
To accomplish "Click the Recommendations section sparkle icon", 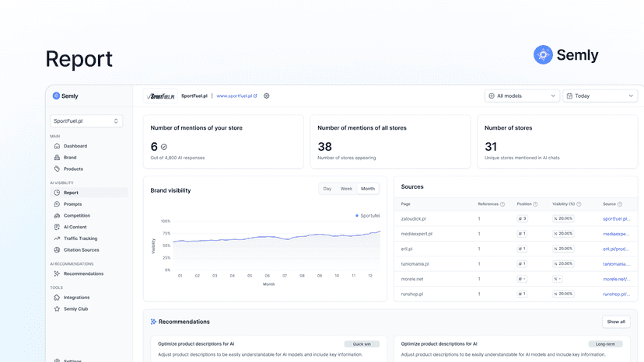I will (x=153, y=322).
